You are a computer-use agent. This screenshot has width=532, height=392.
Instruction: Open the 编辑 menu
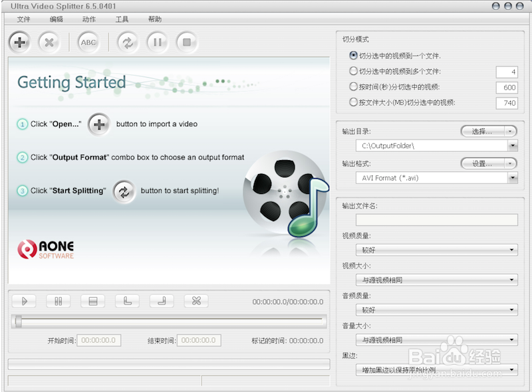57,19
